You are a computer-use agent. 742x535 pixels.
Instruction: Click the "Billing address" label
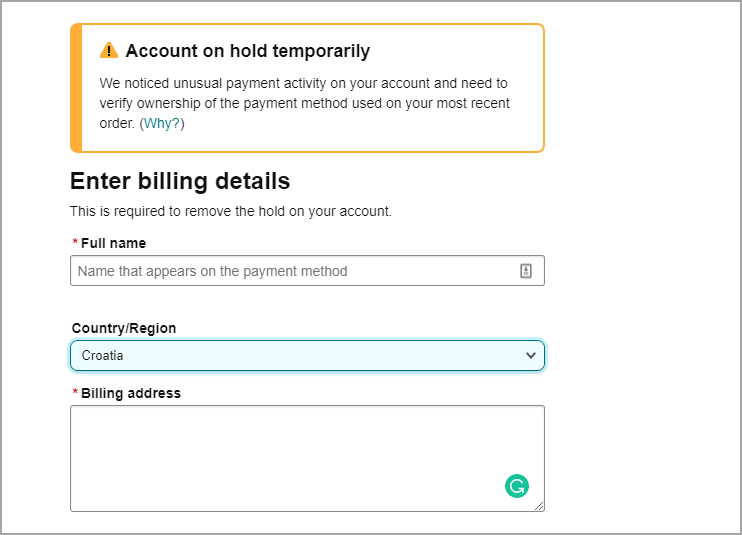click(x=131, y=393)
